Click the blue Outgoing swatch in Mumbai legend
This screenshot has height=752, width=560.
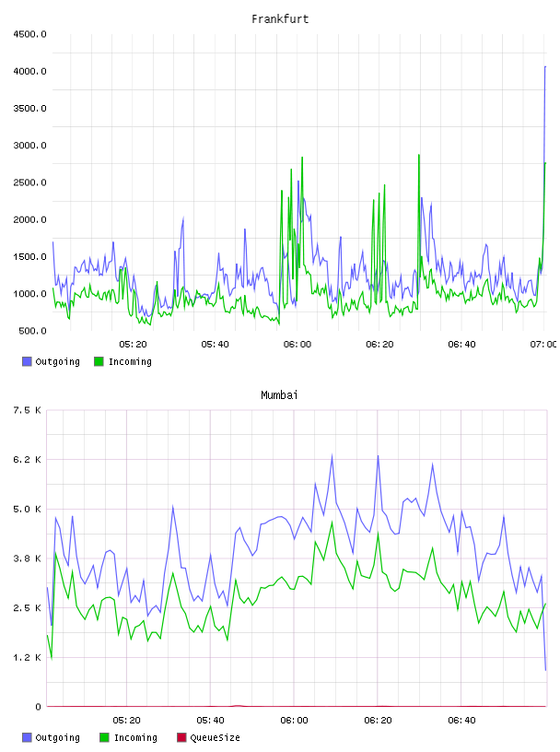pyautogui.click(x=27, y=737)
